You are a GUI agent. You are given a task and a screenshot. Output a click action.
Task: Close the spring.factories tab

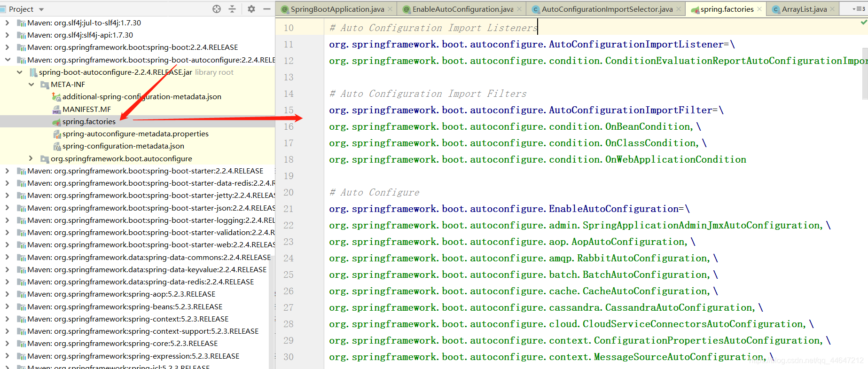(759, 9)
